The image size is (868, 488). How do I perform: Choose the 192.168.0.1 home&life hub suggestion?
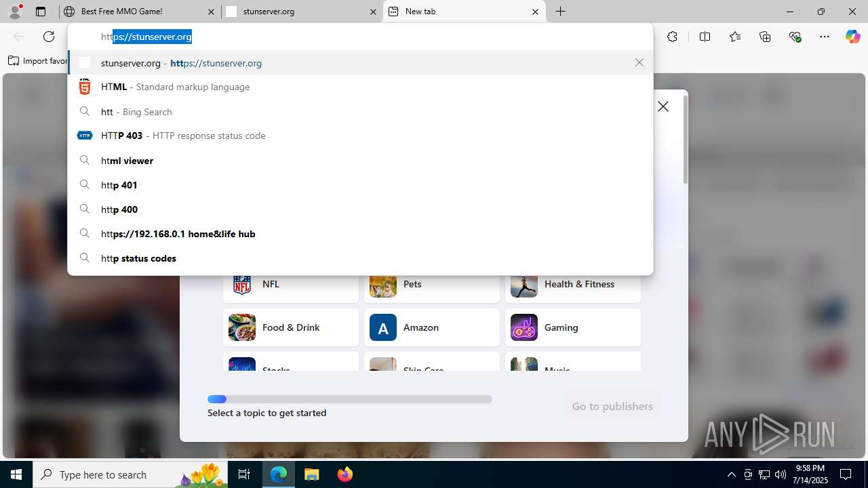point(360,234)
